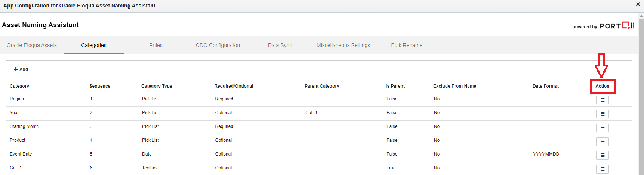The image size is (644, 175).
Task: Open the action menu for Year row
Action: coord(602,114)
